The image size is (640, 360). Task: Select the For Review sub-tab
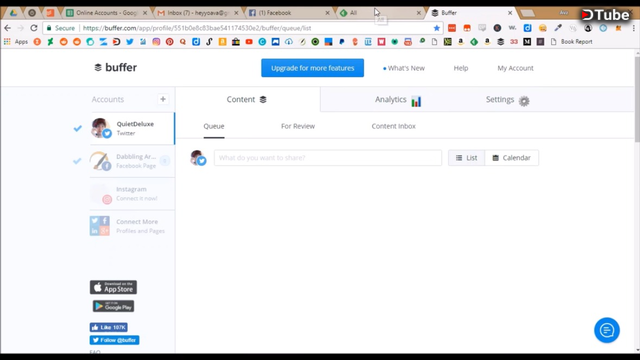pyautogui.click(x=298, y=126)
